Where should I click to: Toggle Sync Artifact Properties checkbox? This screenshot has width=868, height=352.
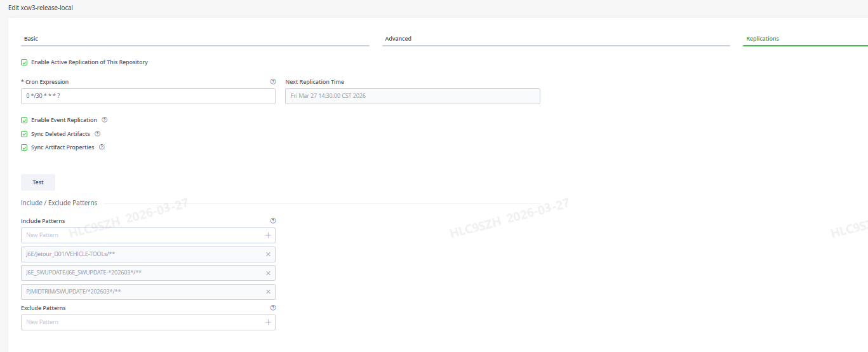click(25, 147)
